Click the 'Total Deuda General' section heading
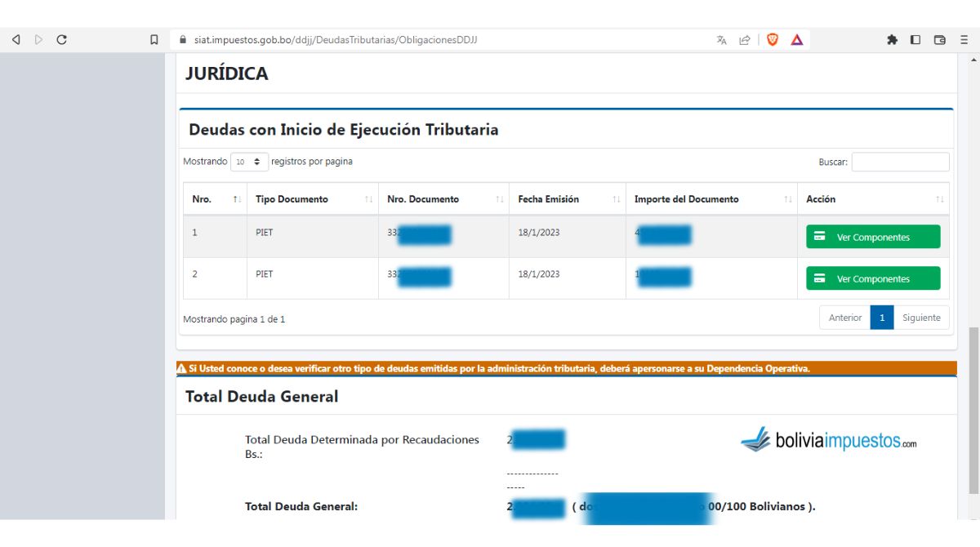 tap(262, 397)
